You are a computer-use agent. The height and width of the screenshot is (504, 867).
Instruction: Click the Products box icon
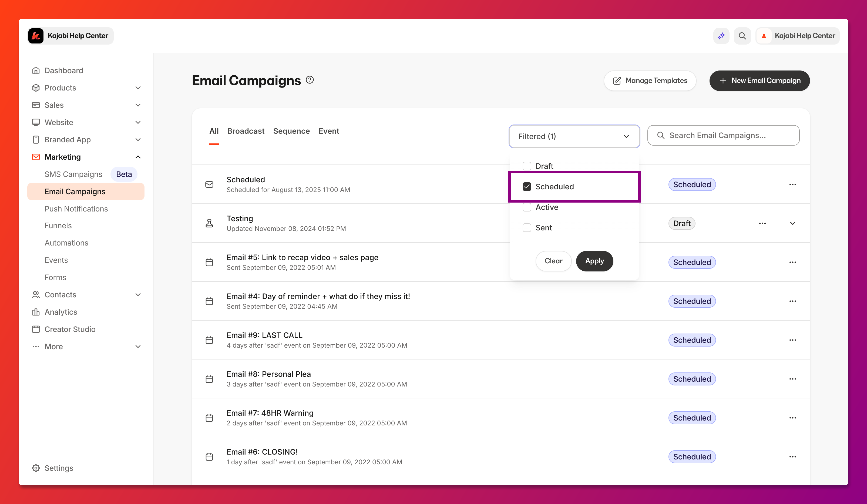pos(36,88)
